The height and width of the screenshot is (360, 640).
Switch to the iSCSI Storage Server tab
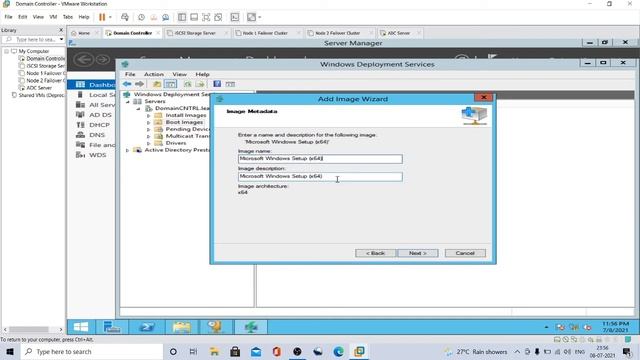pyautogui.click(x=195, y=33)
